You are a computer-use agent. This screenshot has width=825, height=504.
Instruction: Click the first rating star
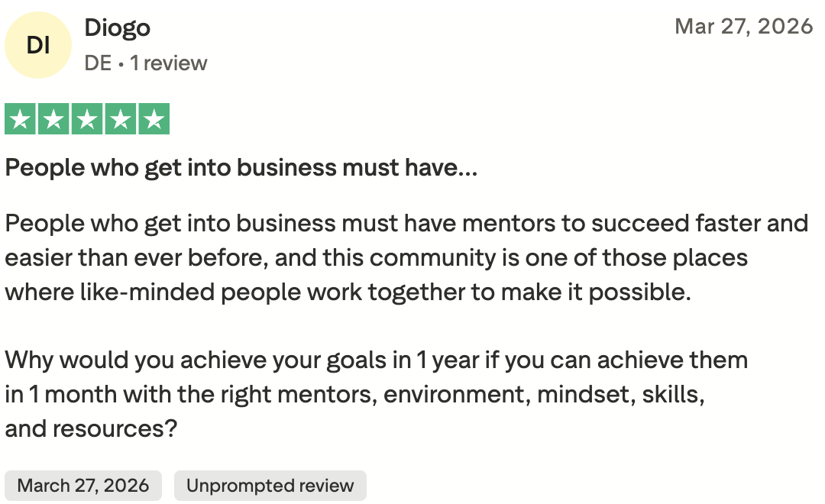[x=20, y=119]
